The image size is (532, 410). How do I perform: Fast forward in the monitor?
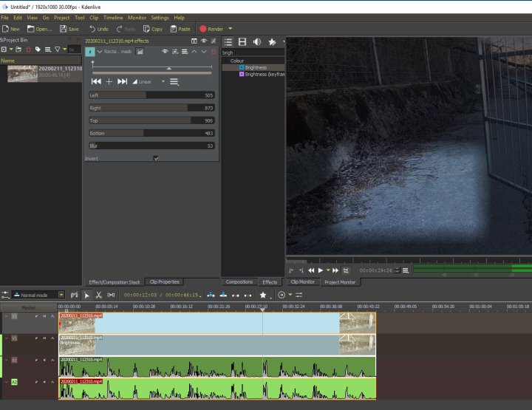point(335,270)
